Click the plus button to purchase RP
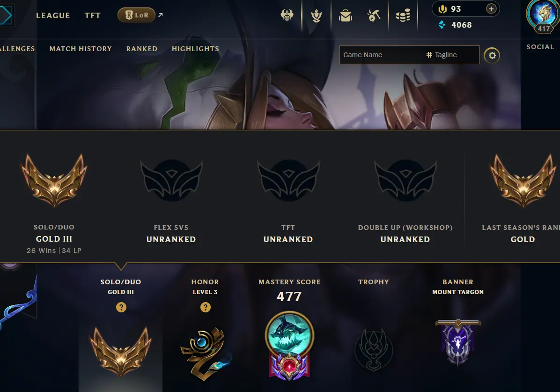Image resolution: width=560 pixels, height=392 pixels. (x=492, y=8)
